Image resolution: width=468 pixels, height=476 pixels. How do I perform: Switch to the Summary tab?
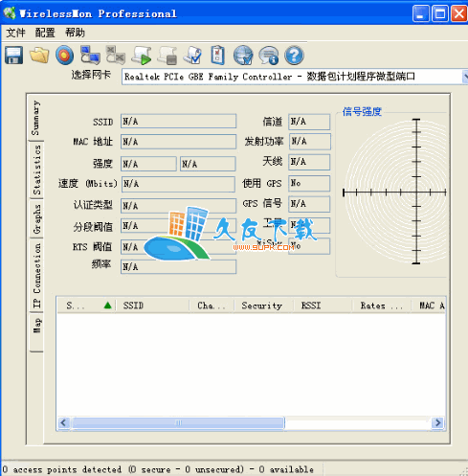(36, 118)
